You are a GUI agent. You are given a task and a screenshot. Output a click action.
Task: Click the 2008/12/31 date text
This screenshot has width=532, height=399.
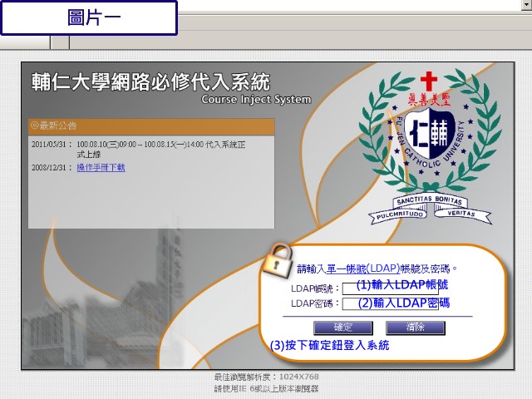coord(49,168)
